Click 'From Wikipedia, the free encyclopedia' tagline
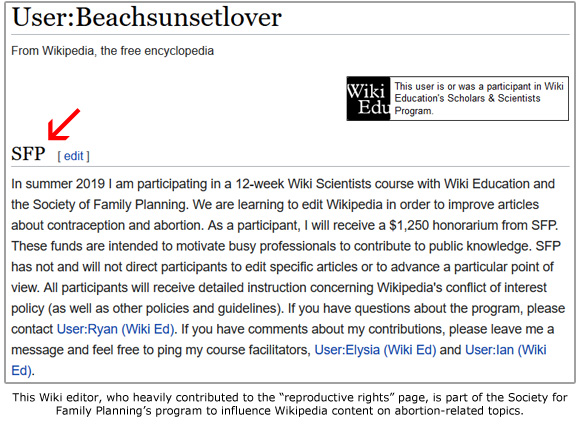Image resolution: width=580 pixels, height=426 pixels. click(112, 51)
